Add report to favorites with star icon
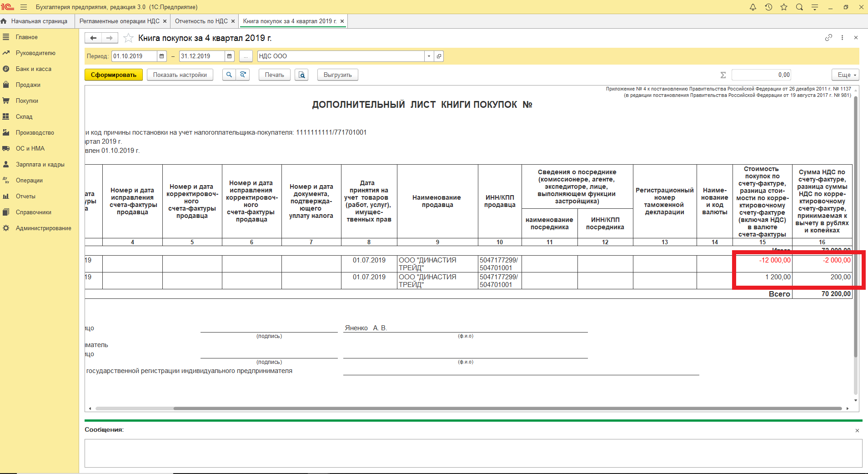The width and height of the screenshot is (868, 474). click(129, 38)
